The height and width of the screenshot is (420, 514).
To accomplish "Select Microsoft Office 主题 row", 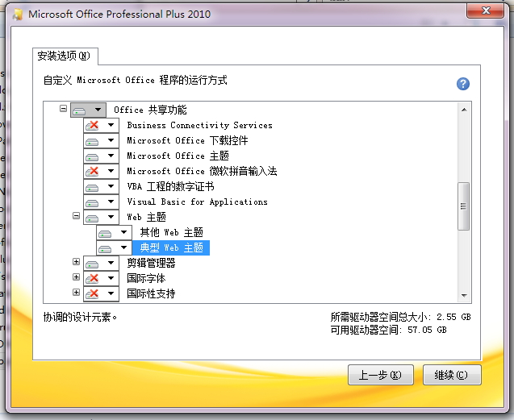I will pos(178,156).
